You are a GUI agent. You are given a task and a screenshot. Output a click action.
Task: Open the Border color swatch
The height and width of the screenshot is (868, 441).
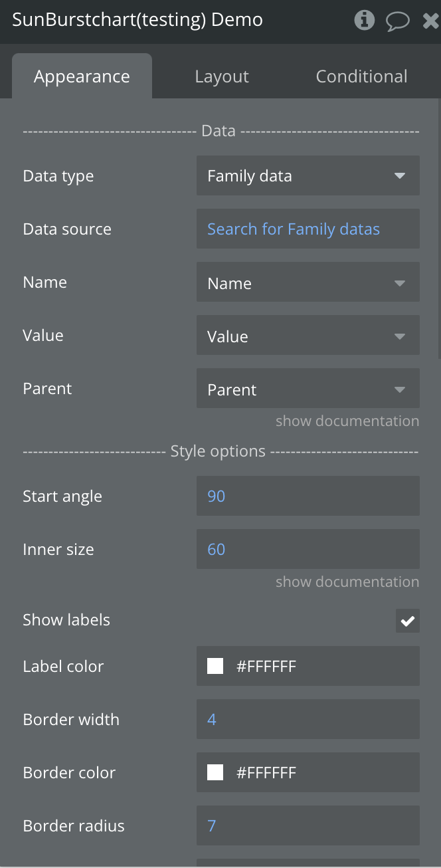[x=215, y=772]
